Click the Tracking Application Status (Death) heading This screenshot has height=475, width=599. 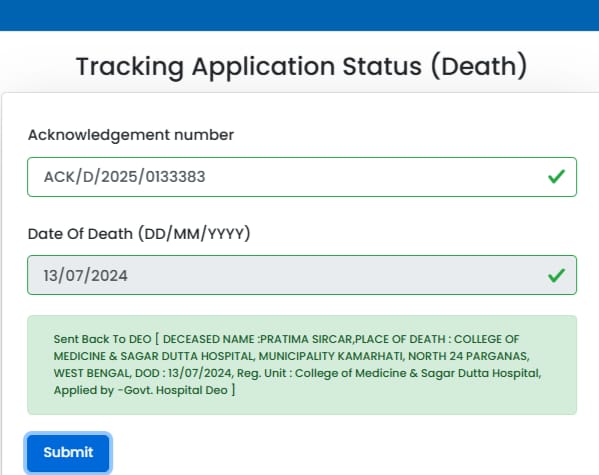(302, 67)
